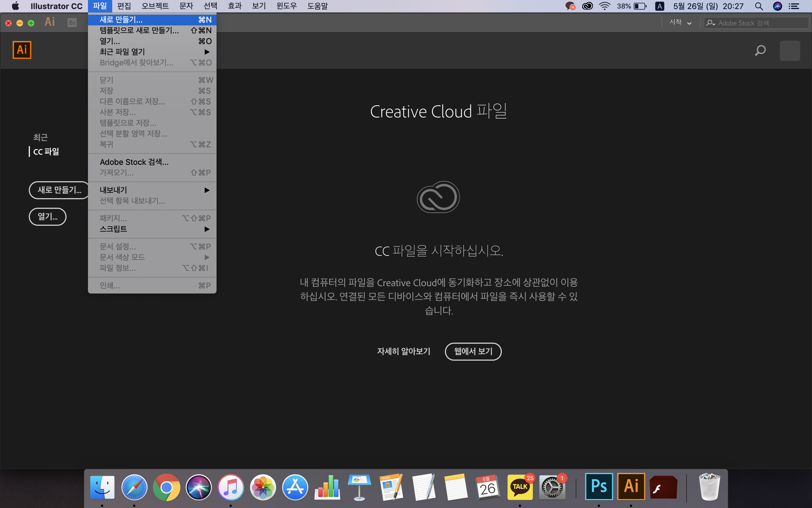Open the 보기 menu
The width and height of the screenshot is (812, 508).
pyautogui.click(x=259, y=6)
